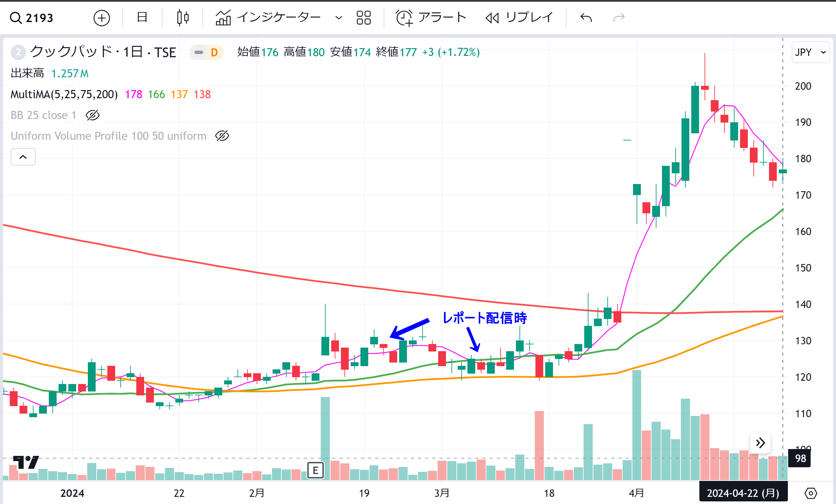The width and height of the screenshot is (836, 504).
Task: Undo the last chart action
Action: (586, 18)
